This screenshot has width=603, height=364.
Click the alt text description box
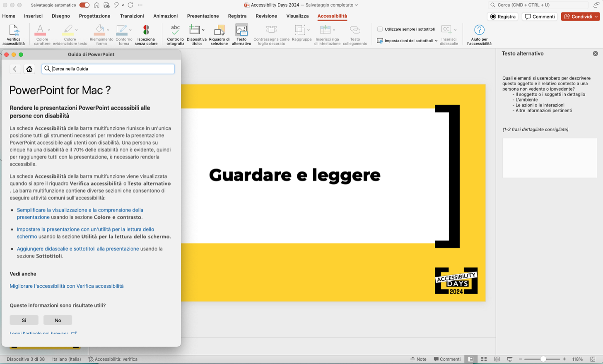pos(550,158)
